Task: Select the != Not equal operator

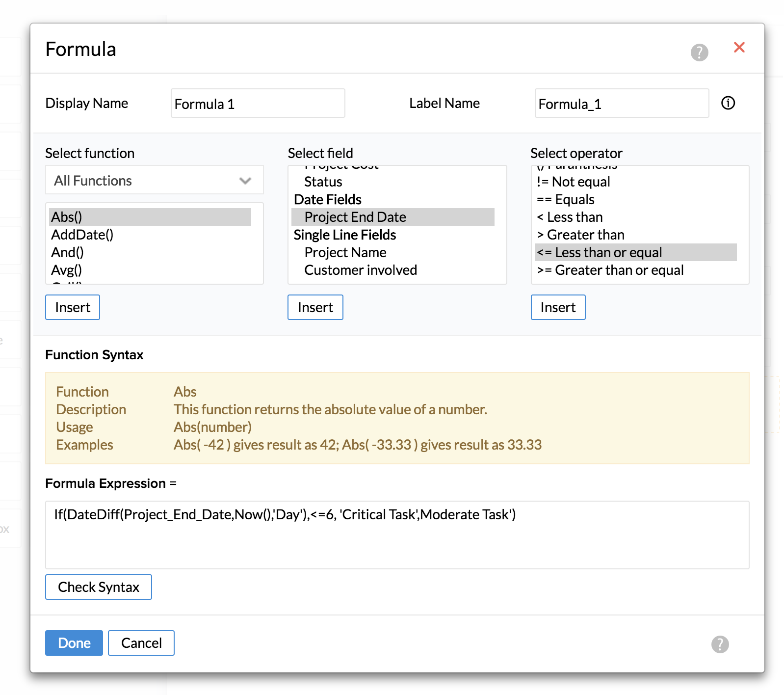Action: (574, 182)
